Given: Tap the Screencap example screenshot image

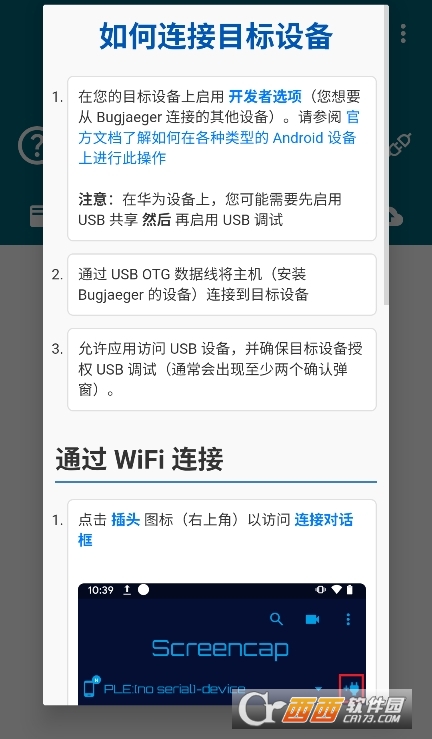Looking at the screenshot, I should [222, 644].
